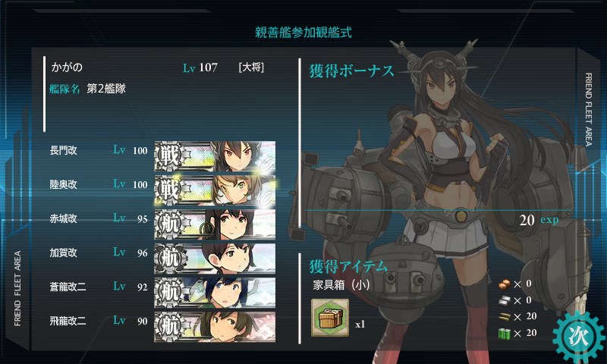Click the 航 type badge on 赤城改

[169, 224]
